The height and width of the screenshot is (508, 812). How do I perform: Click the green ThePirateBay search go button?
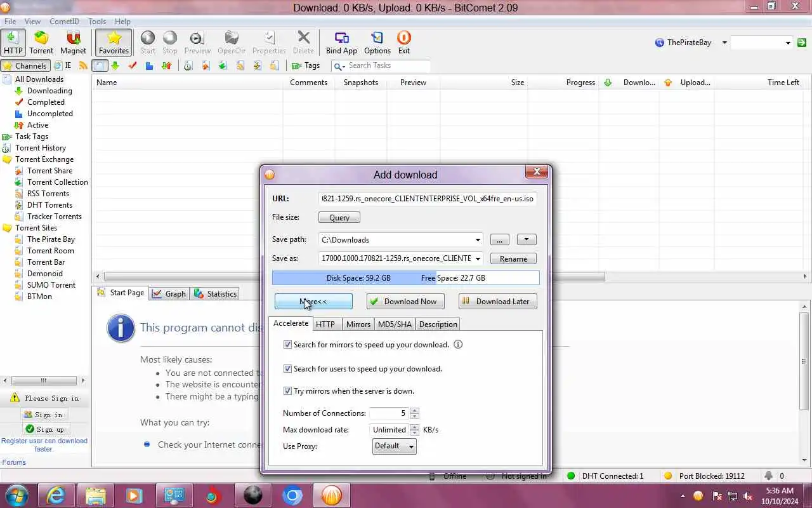[x=802, y=43]
